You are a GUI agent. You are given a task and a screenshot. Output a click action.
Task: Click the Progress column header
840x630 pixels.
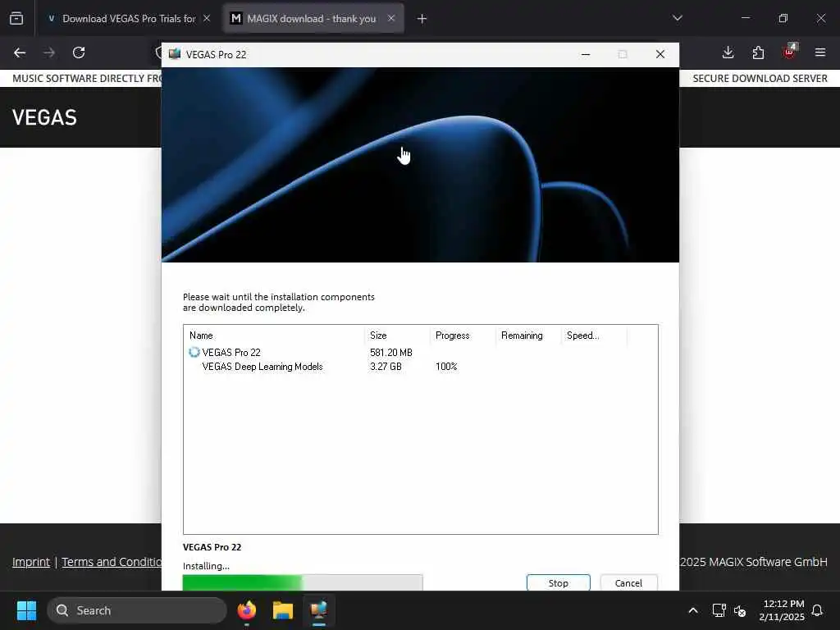463,336
